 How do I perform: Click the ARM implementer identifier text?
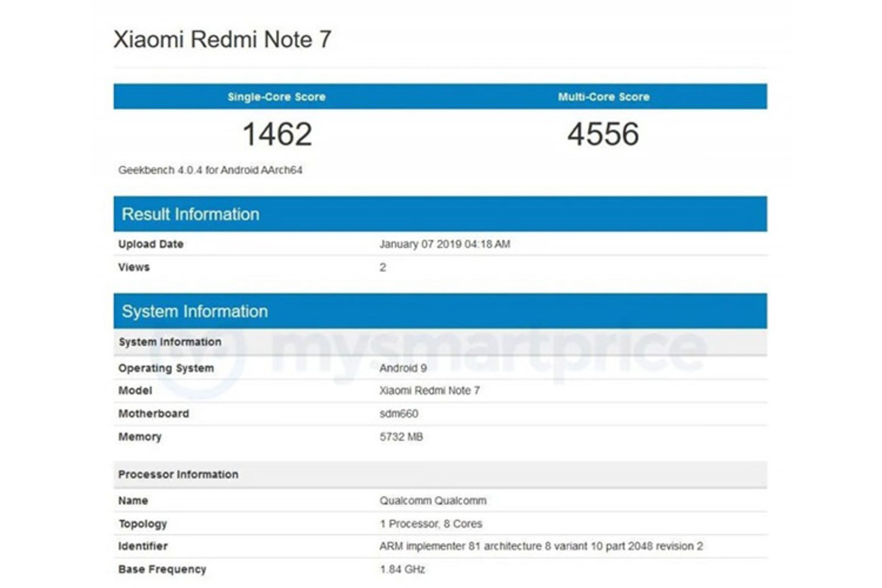point(541,546)
